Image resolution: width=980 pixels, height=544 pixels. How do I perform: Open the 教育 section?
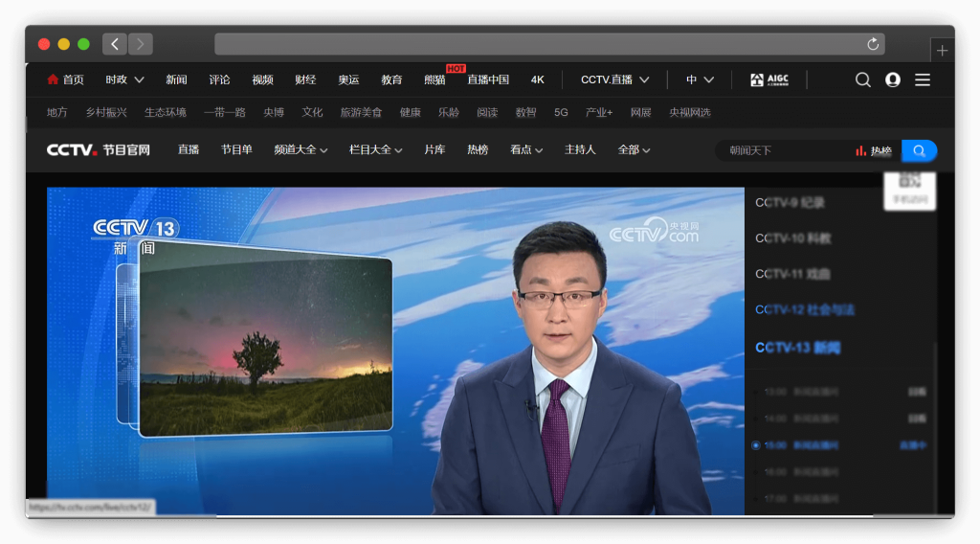coord(391,79)
